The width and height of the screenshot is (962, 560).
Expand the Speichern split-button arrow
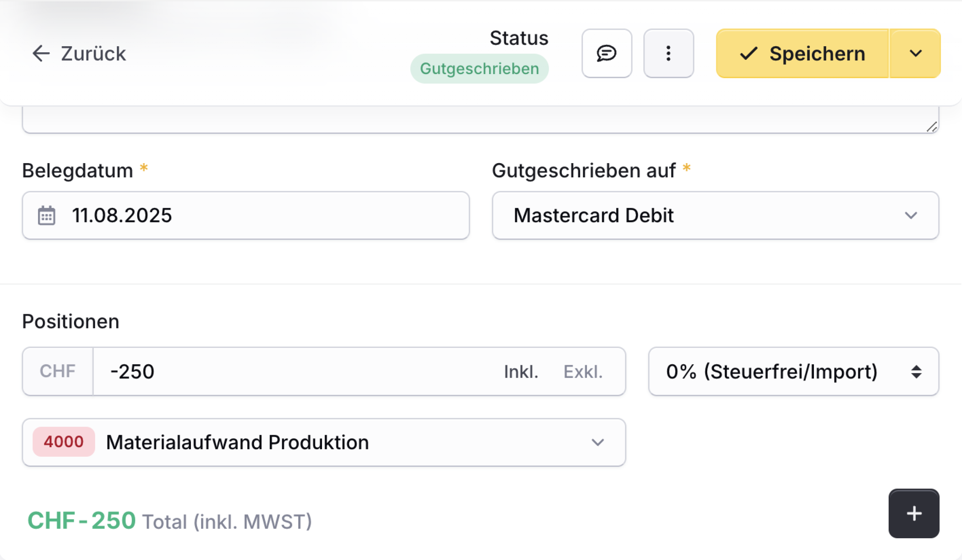pos(915,53)
